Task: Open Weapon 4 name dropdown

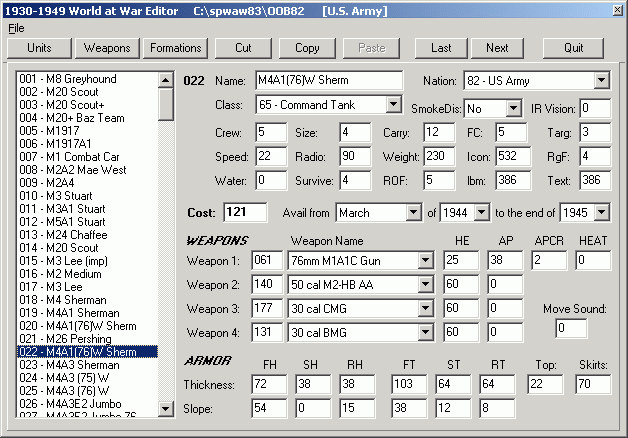Action: pyautogui.click(x=425, y=333)
